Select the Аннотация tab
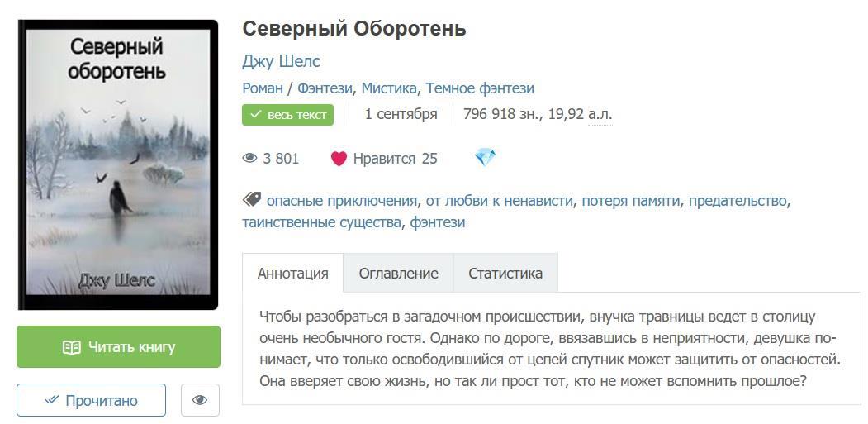The image size is (868, 424). pos(293,274)
